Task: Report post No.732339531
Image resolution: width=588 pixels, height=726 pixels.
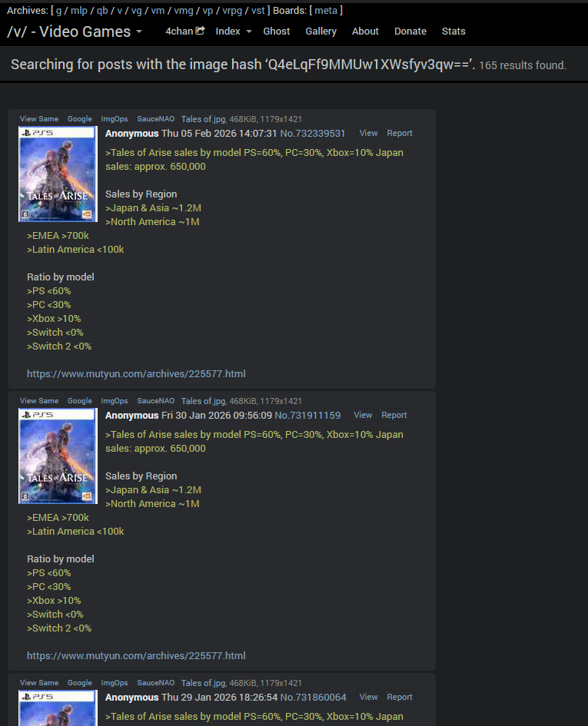Action: pyautogui.click(x=400, y=133)
